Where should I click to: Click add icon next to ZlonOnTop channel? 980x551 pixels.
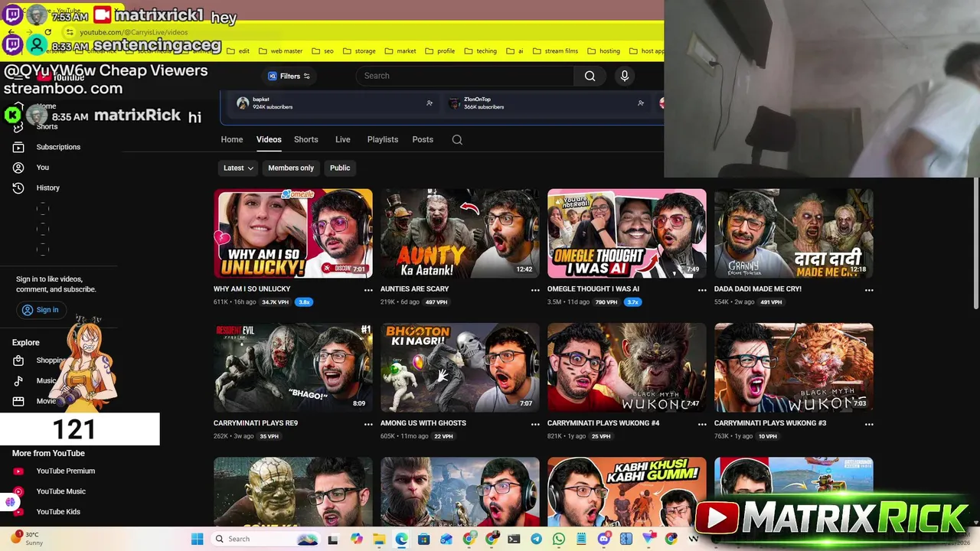[x=641, y=103]
